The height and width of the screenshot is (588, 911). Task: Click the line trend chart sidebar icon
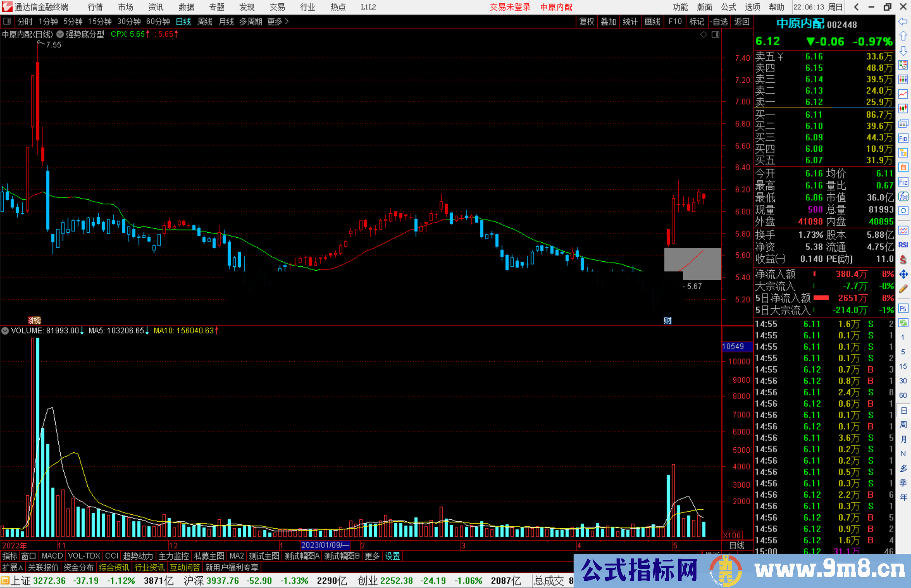903,94
